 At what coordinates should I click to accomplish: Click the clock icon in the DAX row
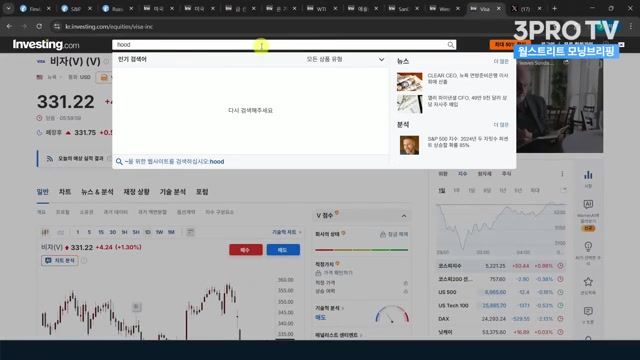560,319
